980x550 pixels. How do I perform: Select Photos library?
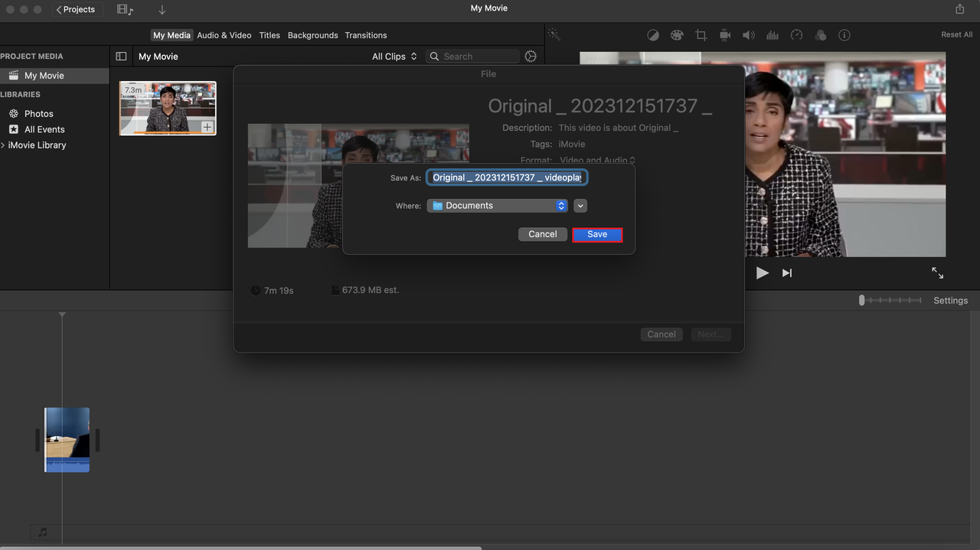pyautogui.click(x=38, y=113)
